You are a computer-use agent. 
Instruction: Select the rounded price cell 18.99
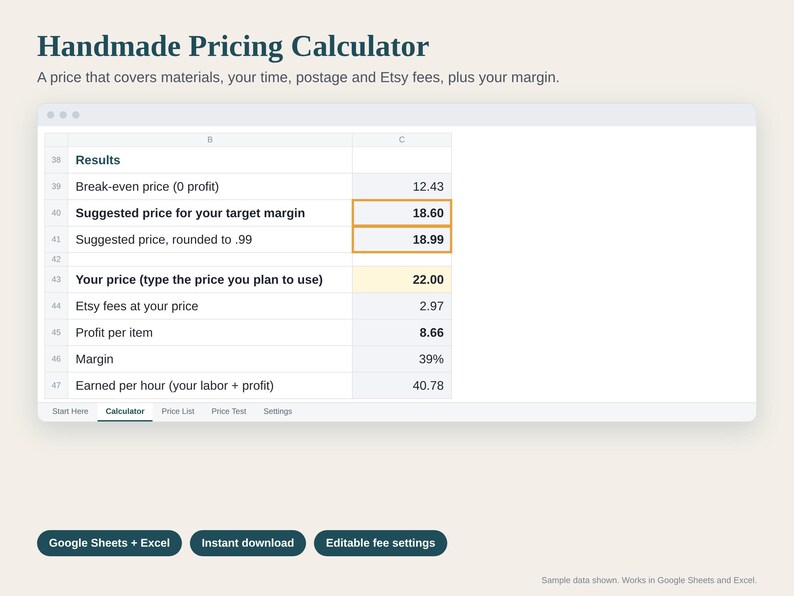point(402,240)
